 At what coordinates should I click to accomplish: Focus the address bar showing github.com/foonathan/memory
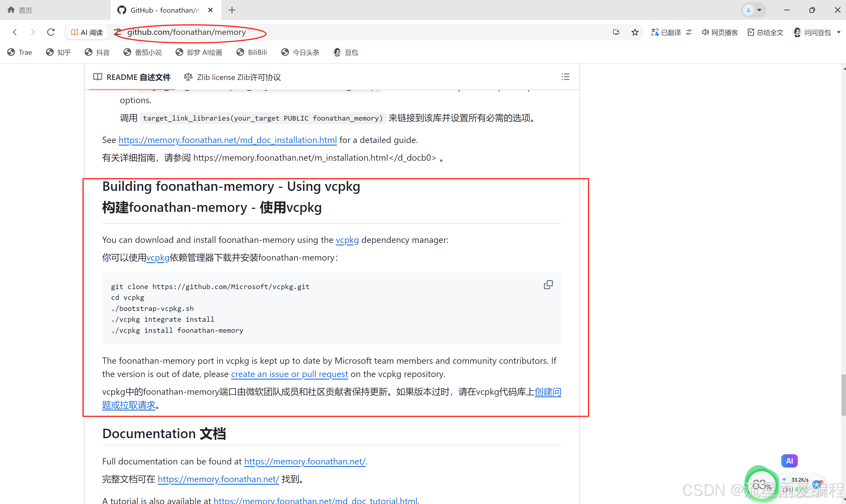pos(186,32)
